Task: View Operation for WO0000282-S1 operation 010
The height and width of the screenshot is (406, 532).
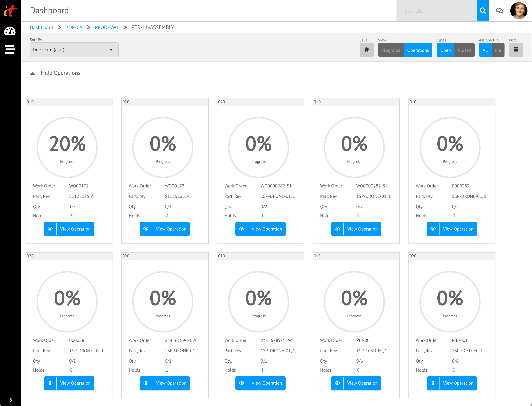Action: pyautogui.click(x=356, y=229)
